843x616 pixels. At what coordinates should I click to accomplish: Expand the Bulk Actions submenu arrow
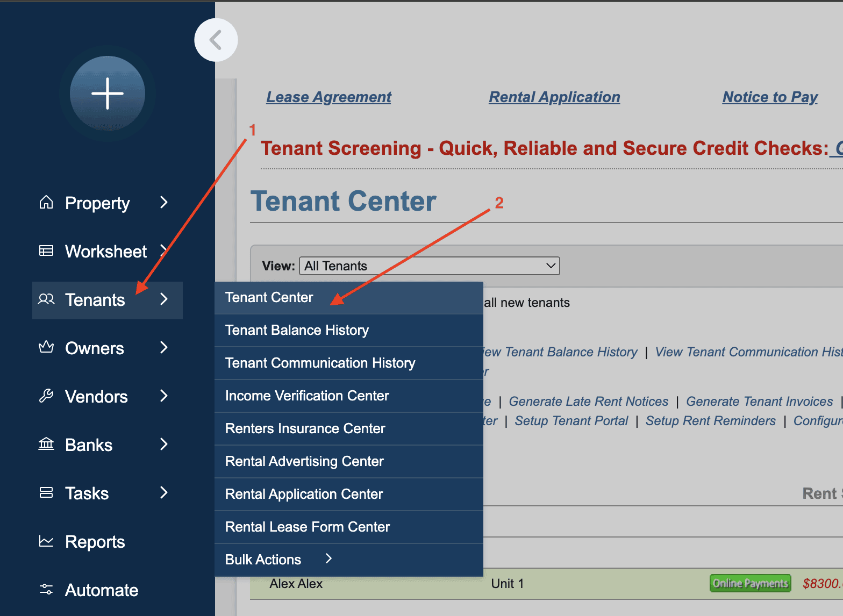coord(329,559)
